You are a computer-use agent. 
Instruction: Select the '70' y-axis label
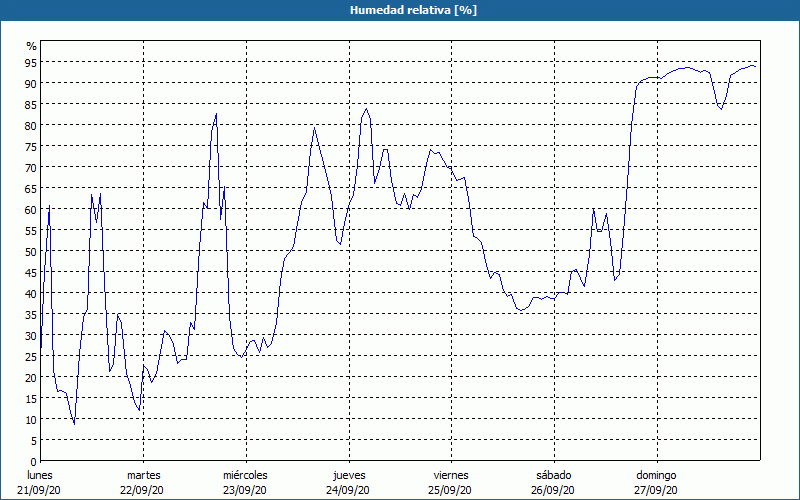[31, 168]
